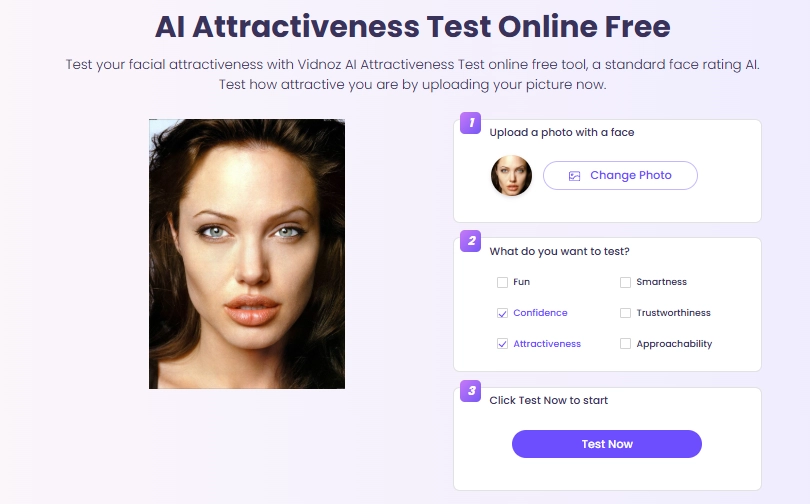The height and width of the screenshot is (504, 810).
Task: Start the test with Test Now
Action: click(x=607, y=444)
